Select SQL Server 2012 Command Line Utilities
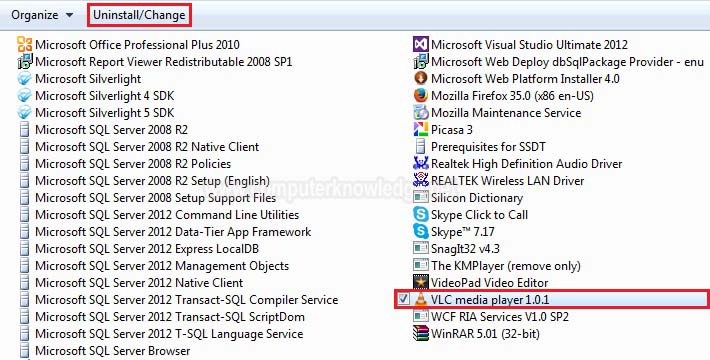The height and width of the screenshot is (360, 710). click(167, 215)
